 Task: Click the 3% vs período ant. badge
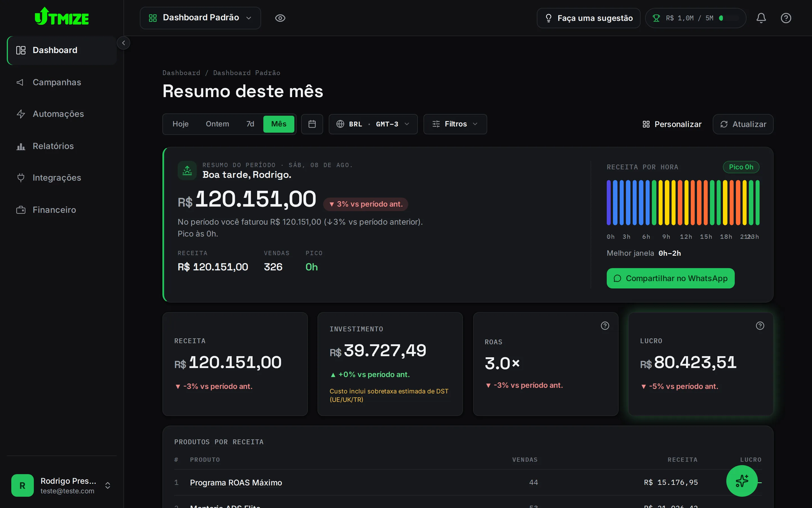(x=366, y=204)
